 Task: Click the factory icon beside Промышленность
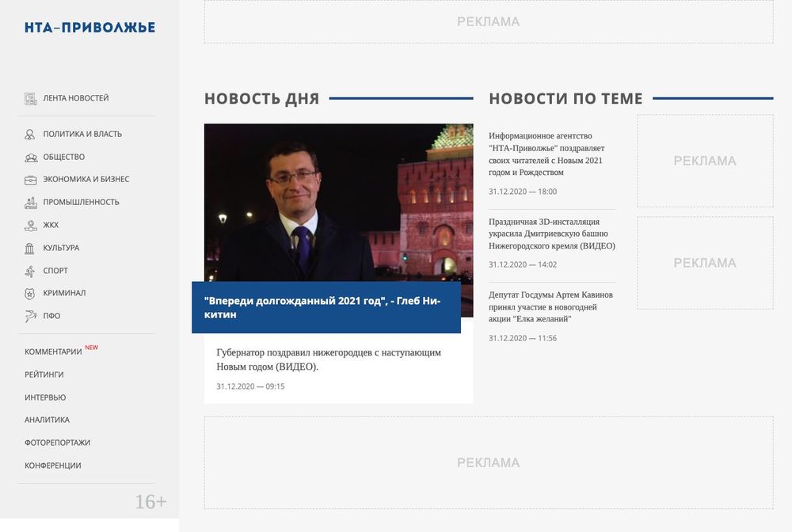[x=30, y=203]
